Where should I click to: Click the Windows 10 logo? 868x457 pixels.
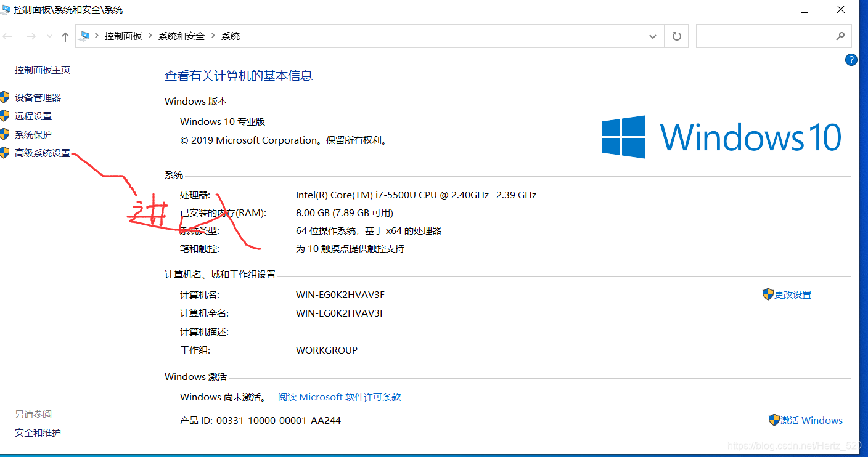click(x=722, y=137)
